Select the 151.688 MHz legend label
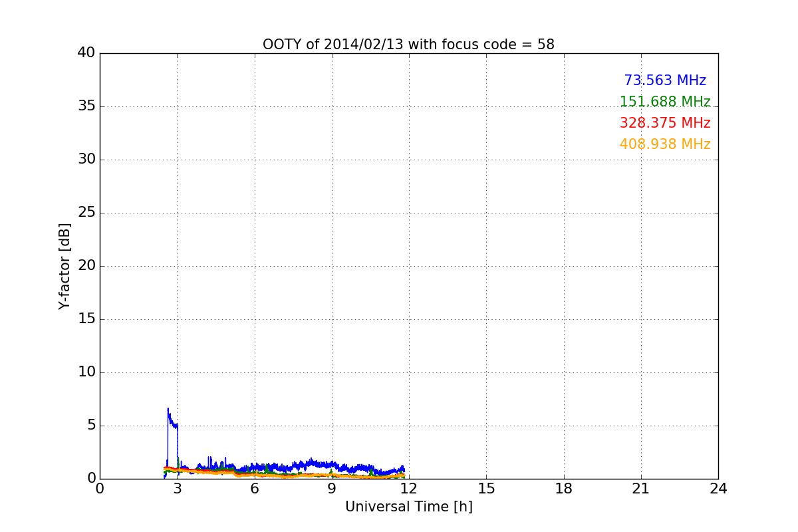 click(x=665, y=102)
